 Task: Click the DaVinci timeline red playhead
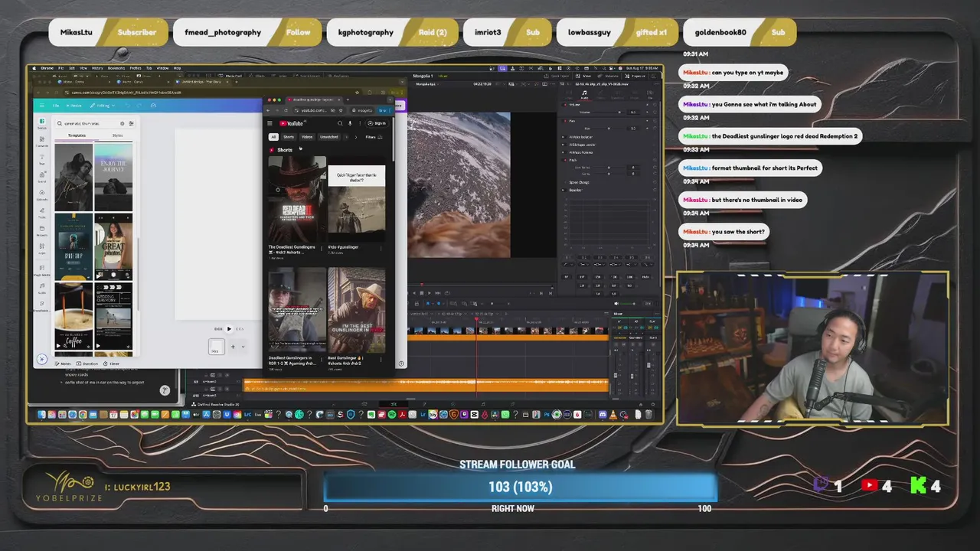point(476,321)
